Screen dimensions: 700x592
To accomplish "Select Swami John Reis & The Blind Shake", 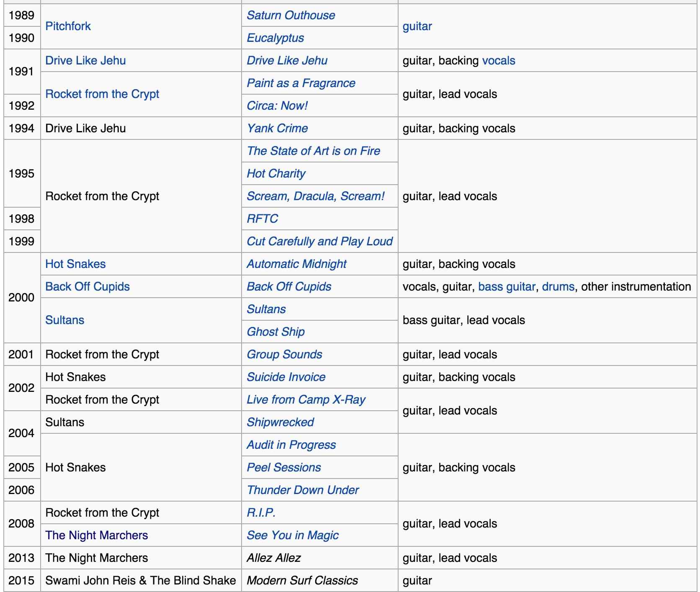I will 141,581.
